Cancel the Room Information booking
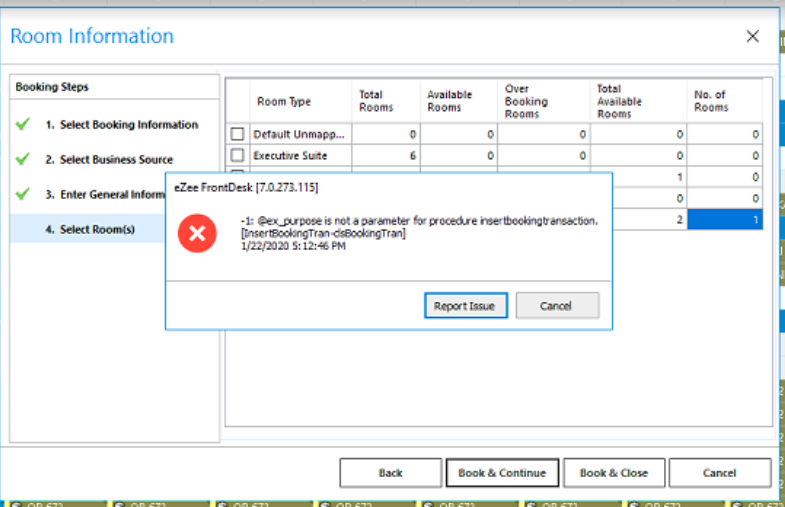This screenshot has height=507, width=785. tap(719, 473)
